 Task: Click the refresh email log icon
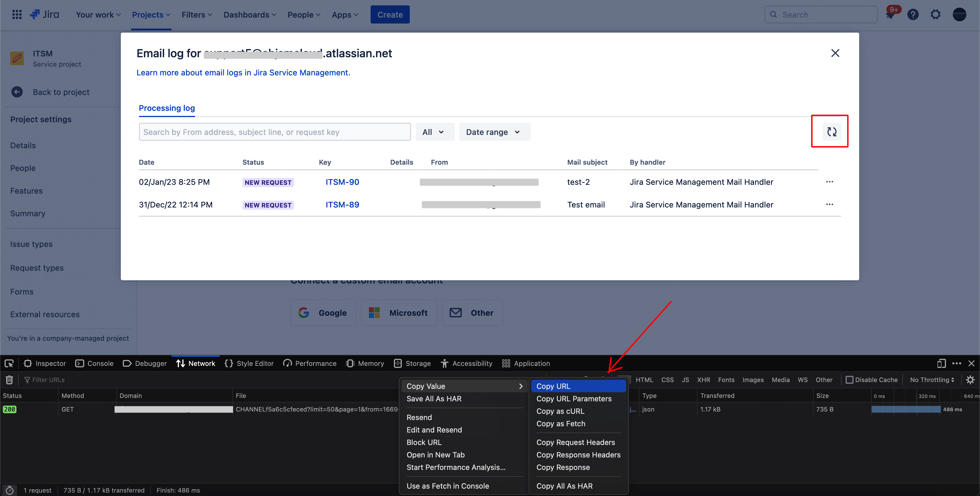(832, 132)
